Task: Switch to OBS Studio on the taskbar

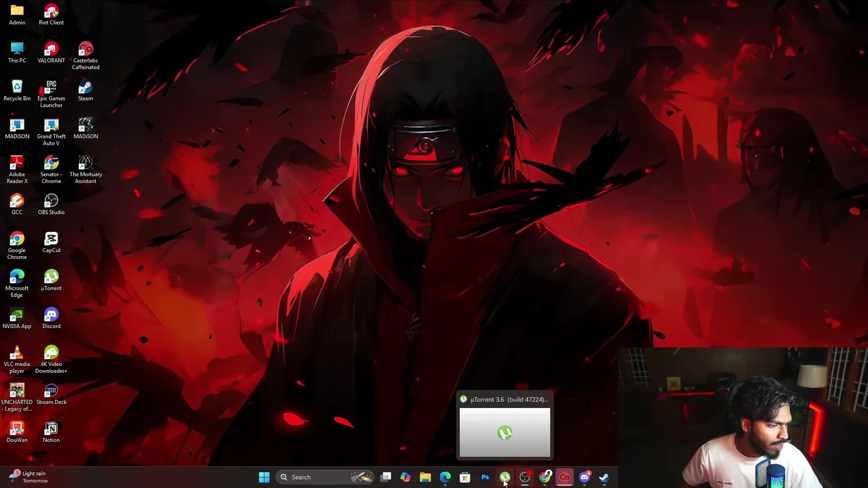Action: 525,477
